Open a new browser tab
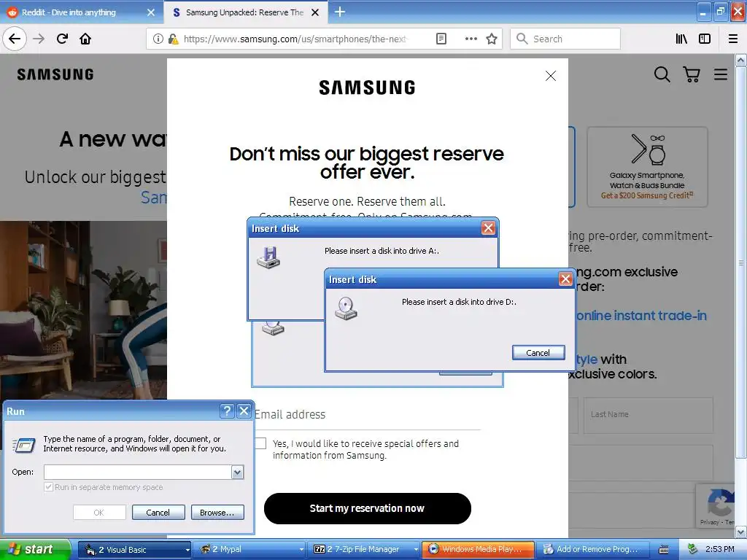 340,12
